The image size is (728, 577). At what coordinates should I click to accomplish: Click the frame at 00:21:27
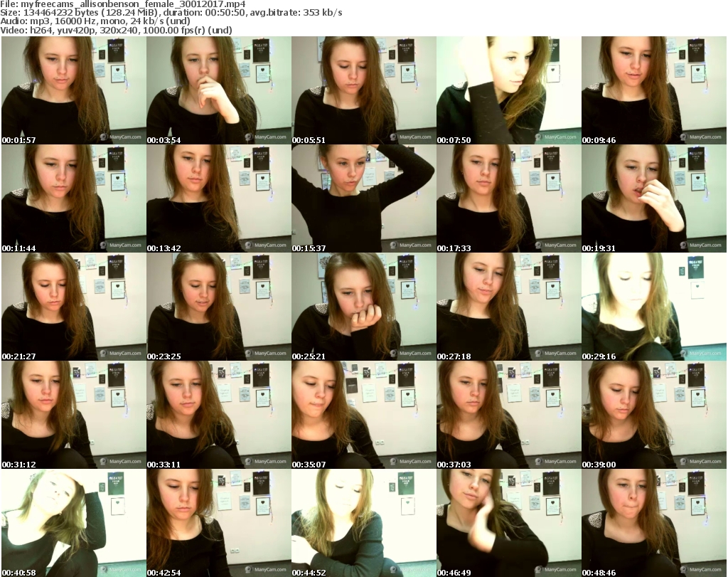[x=74, y=307]
